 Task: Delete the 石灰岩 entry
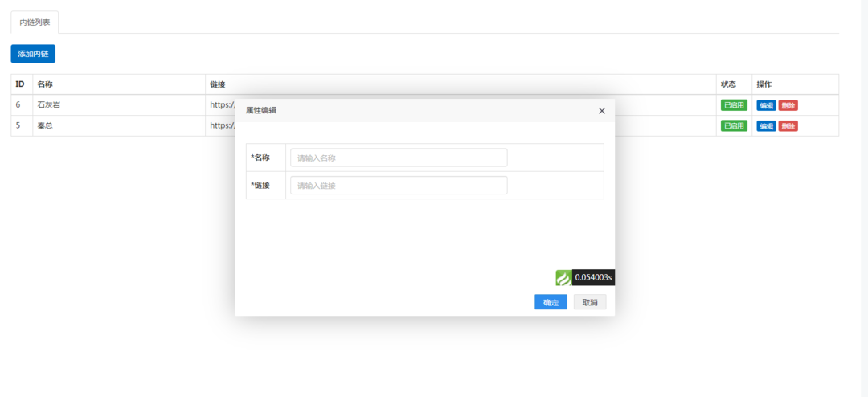788,105
